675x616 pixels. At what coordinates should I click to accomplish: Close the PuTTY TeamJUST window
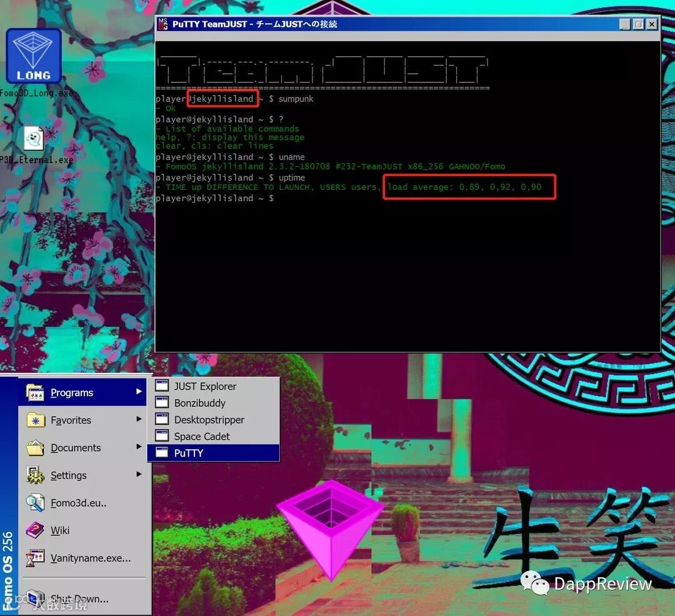tap(652, 24)
